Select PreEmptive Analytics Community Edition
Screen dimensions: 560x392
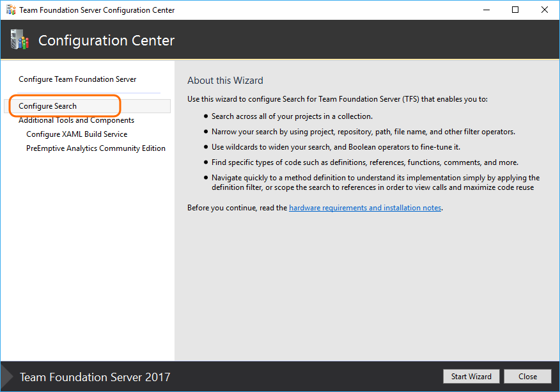(96, 148)
